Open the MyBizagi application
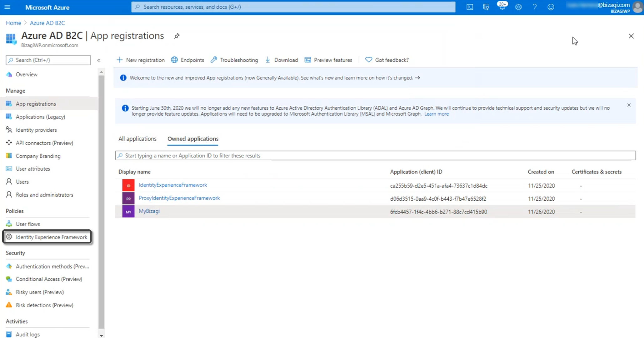This screenshot has height=338, width=644. click(149, 211)
